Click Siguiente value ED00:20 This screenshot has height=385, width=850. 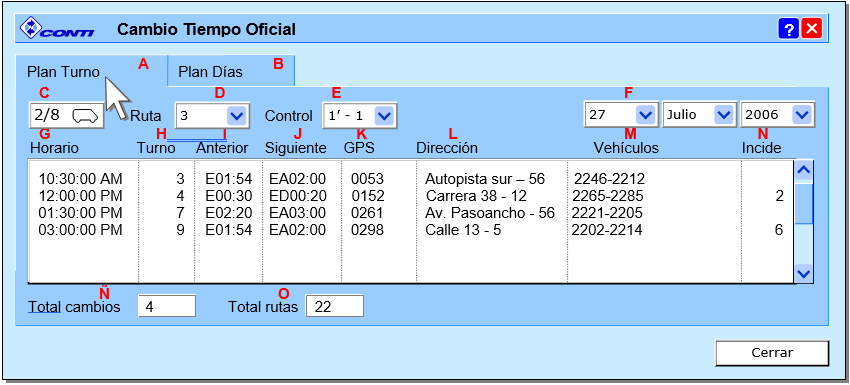298,196
